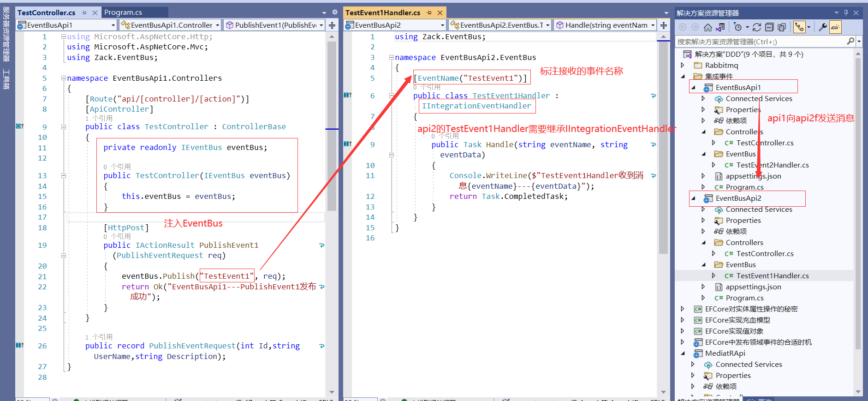Toggle auto-hide pin for Solution Explorer
868x401 pixels.
click(x=846, y=13)
